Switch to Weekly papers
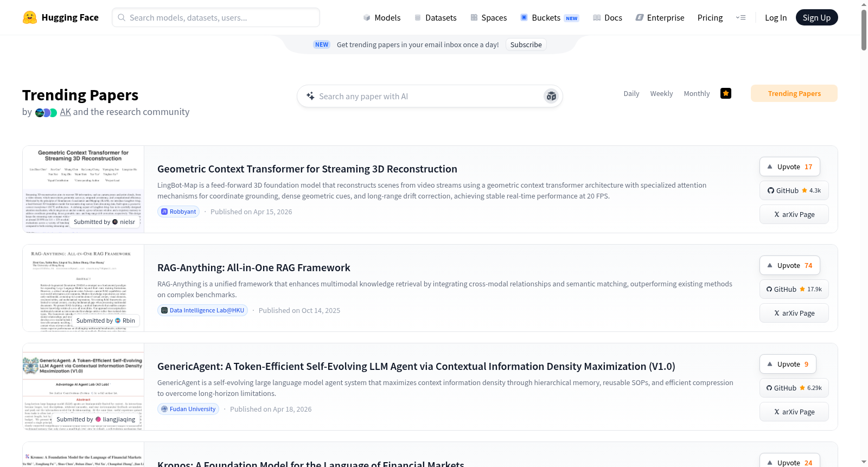The height and width of the screenshot is (467, 868). (661, 93)
